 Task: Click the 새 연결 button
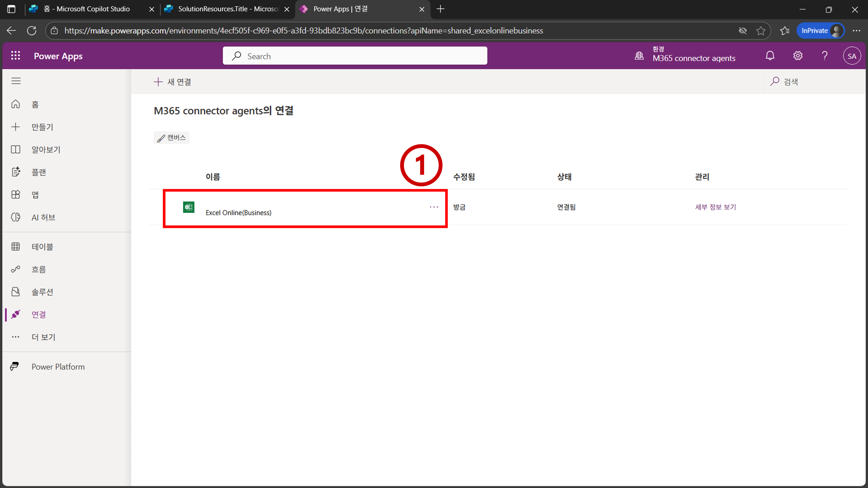173,82
